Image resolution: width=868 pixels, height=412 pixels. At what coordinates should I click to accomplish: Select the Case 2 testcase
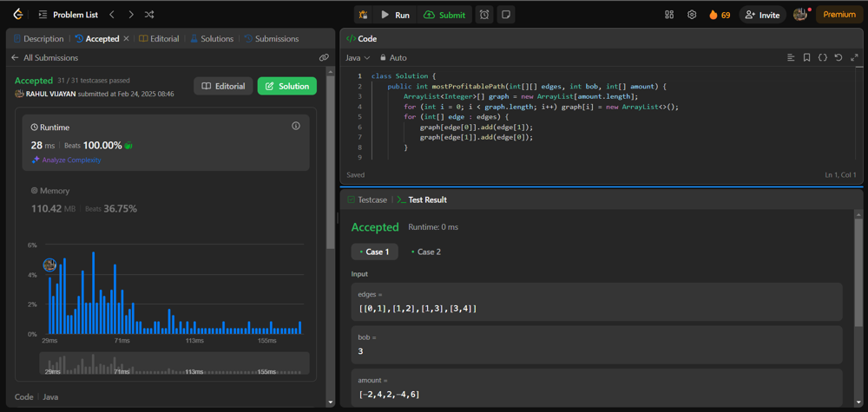click(x=425, y=252)
